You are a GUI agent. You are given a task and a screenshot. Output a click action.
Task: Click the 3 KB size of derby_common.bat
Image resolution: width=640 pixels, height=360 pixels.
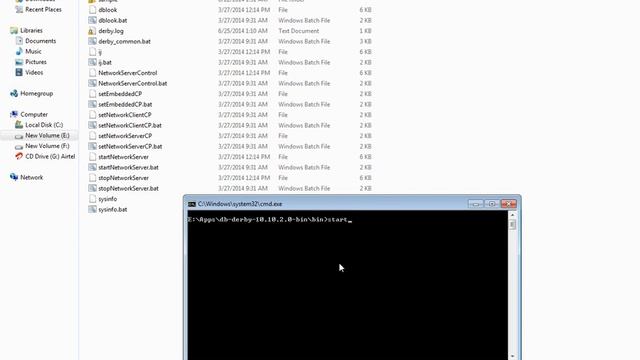(365, 42)
